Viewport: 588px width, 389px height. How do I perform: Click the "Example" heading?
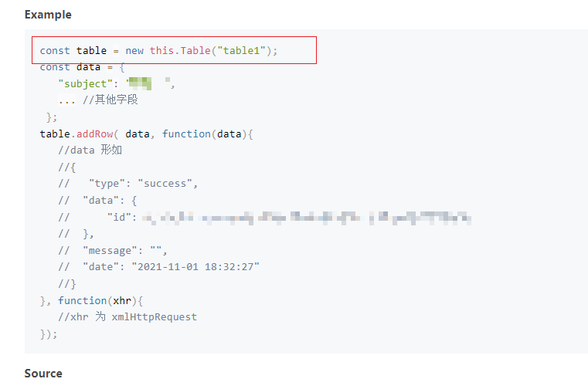click(48, 15)
